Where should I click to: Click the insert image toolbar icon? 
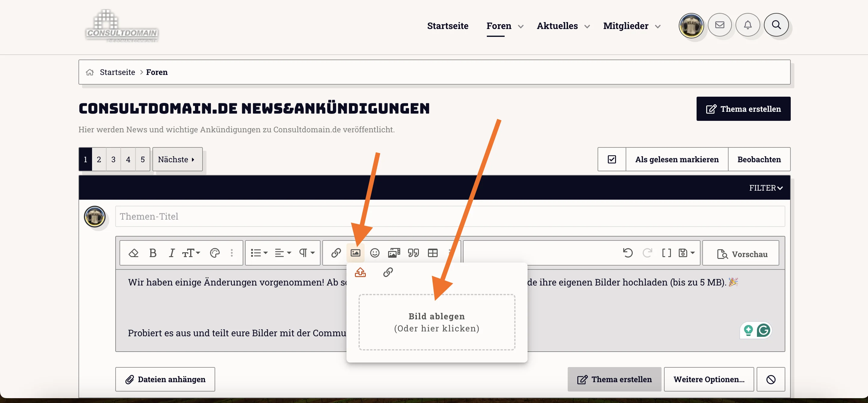pyautogui.click(x=356, y=253)
